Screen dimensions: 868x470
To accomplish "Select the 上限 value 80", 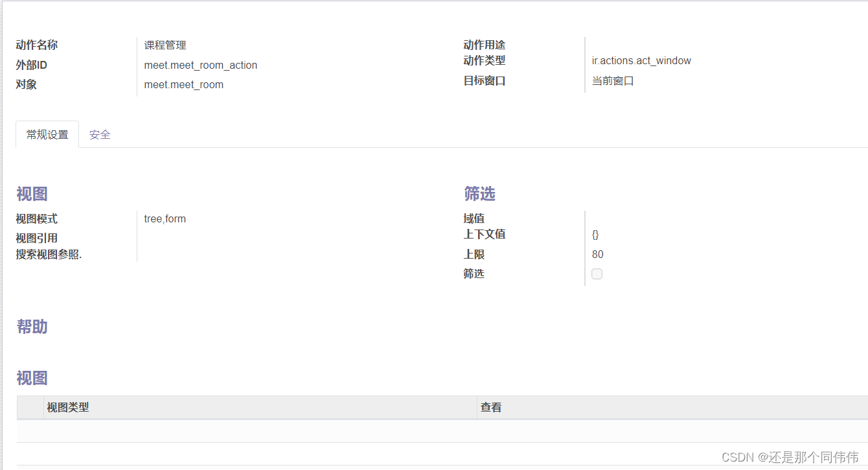I will pyautogui.click(x=597, y=254).
